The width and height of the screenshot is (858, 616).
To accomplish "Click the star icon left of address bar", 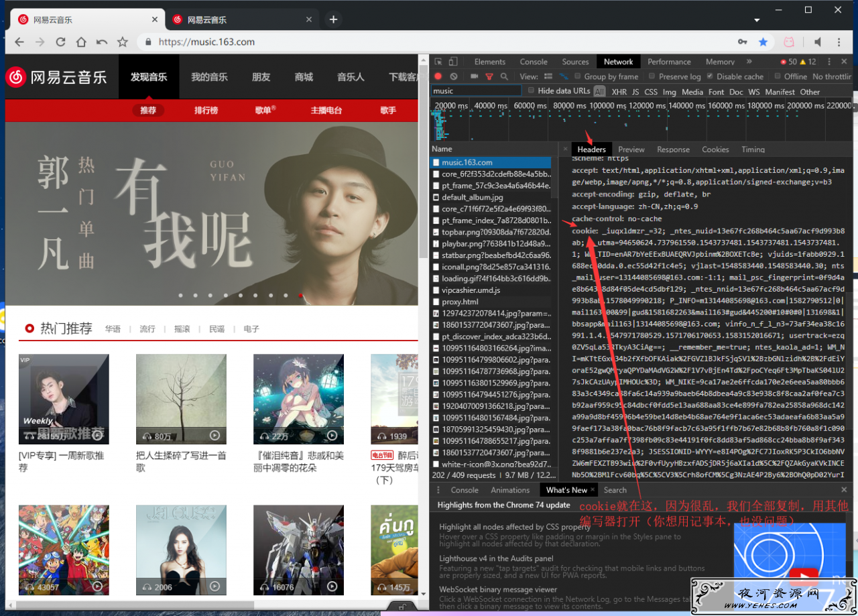I will coord(123,42).
